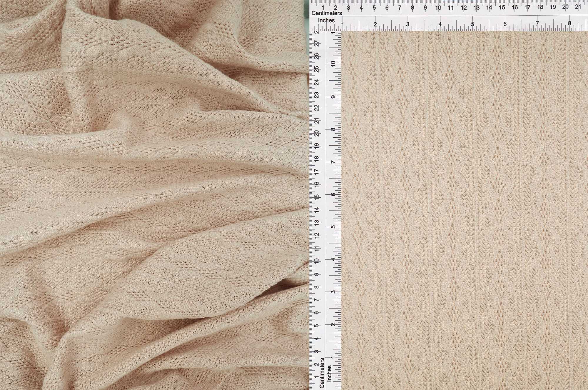The height and width of the screenshot is (390, 588).
Task: Click the 8 inch mark on horizontal ruler
Action: coord(569,23)
